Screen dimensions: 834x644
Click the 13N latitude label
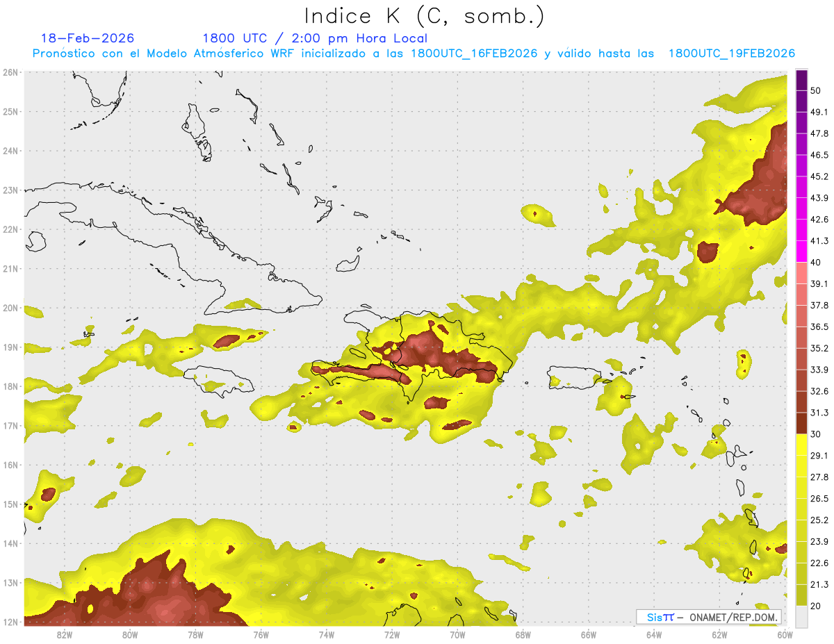(10, 582)
